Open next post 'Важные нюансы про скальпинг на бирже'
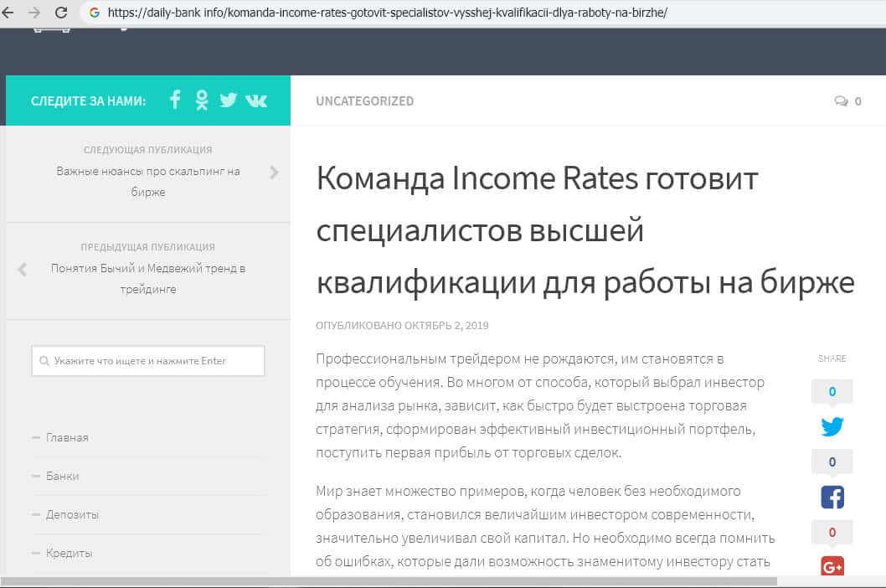 click(148, 182)
